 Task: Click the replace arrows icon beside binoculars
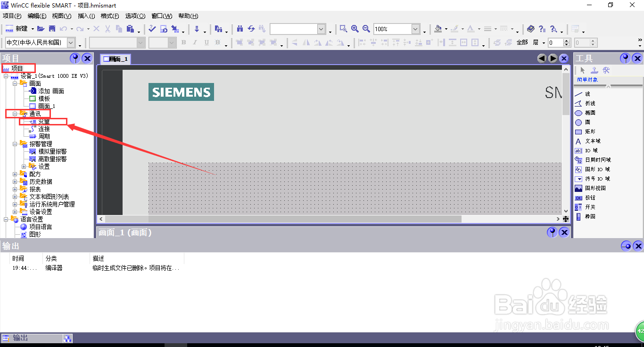click(x=251, y=29)
